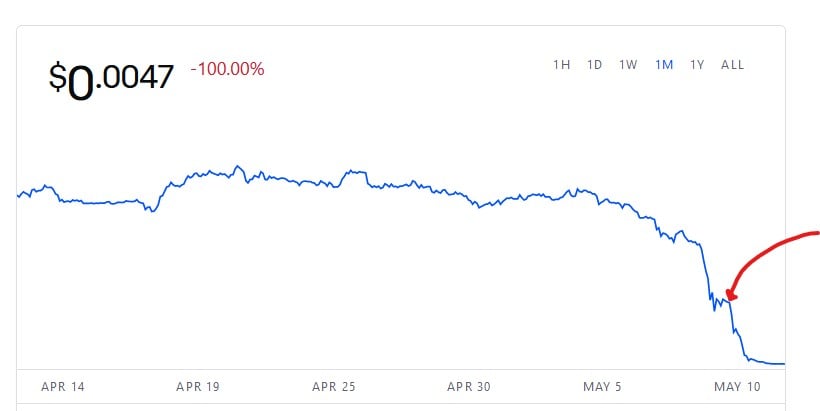Screen dimensions: 820x411
Task: Click the red -100.00% change label
Action: click(x=227, y=69)
